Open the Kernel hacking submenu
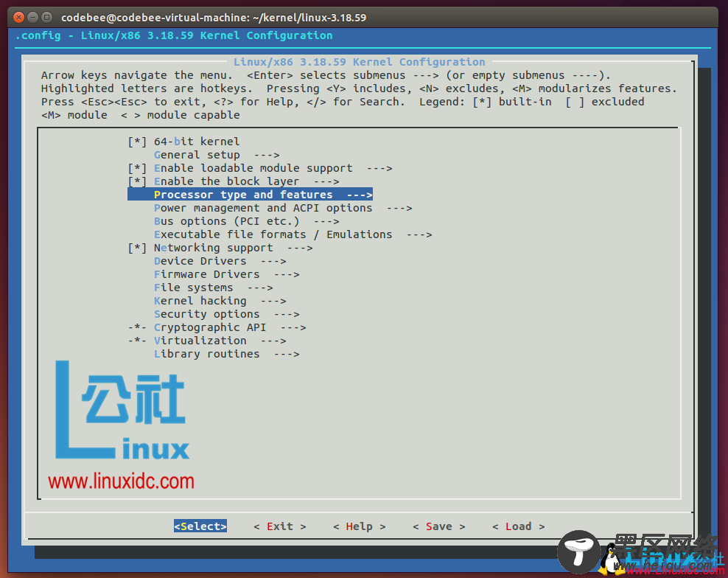 coord(200,301)
